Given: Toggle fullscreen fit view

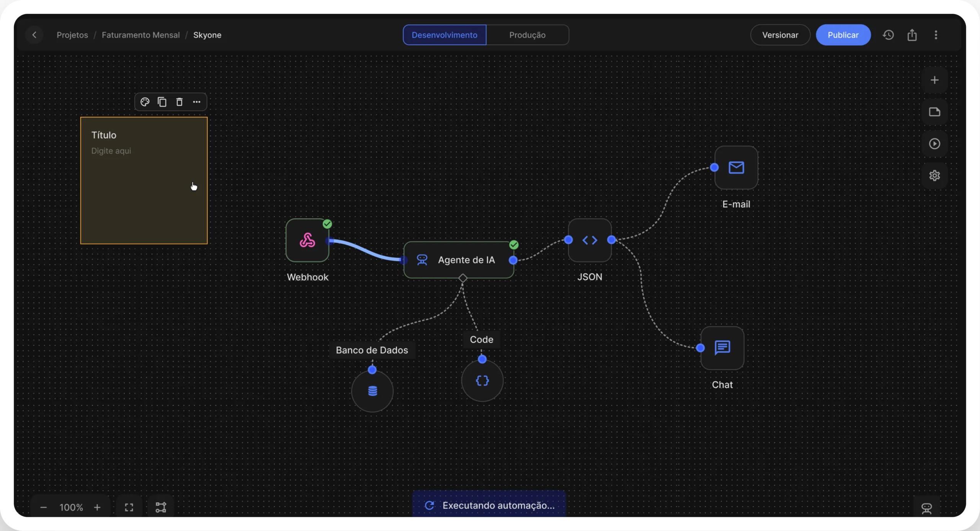Looking at the screenshot, I should click(x=129, y=507).
